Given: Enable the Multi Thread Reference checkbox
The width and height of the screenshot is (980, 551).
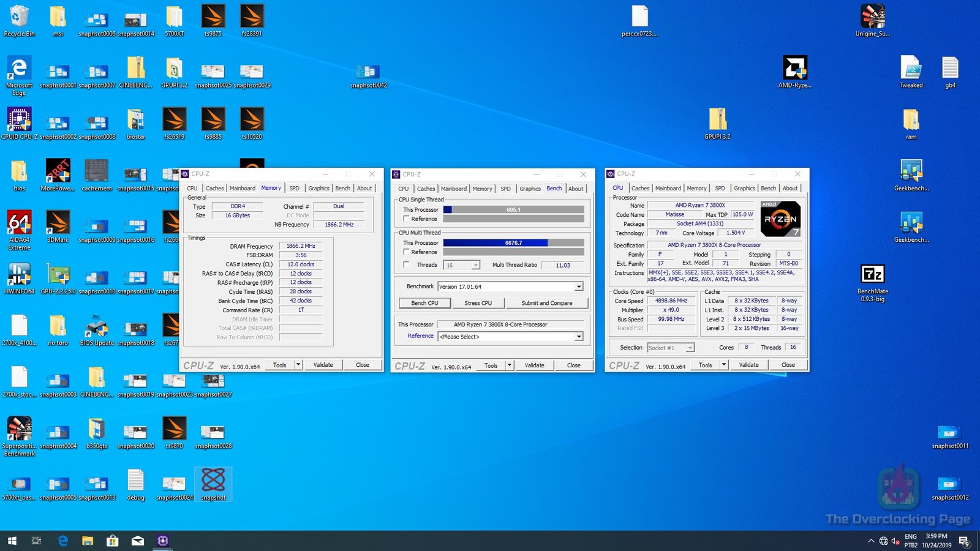Looking at the screenshot, I should [406, 252].
